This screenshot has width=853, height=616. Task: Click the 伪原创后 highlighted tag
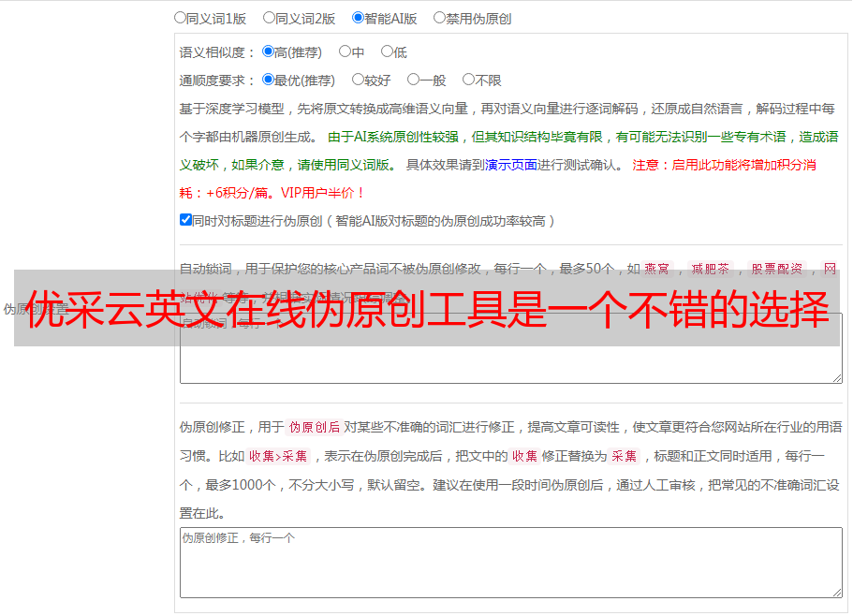pos(315,427)
